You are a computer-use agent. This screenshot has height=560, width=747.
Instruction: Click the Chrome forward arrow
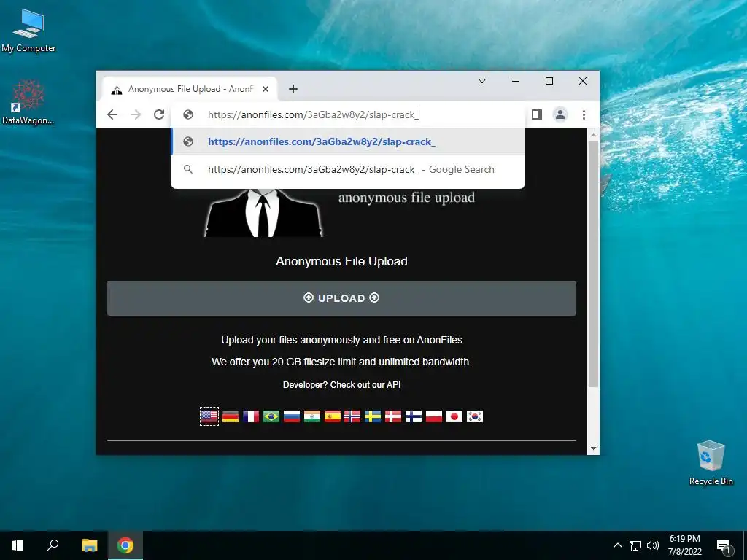click(136, 114)
